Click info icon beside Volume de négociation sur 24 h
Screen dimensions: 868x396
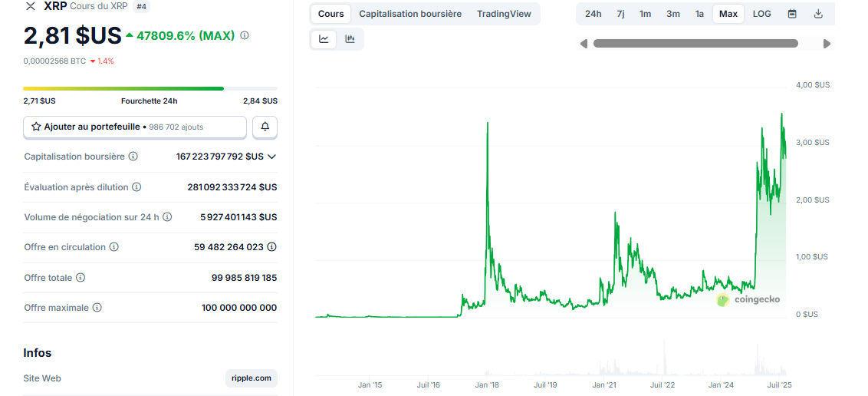pos(167,217)
